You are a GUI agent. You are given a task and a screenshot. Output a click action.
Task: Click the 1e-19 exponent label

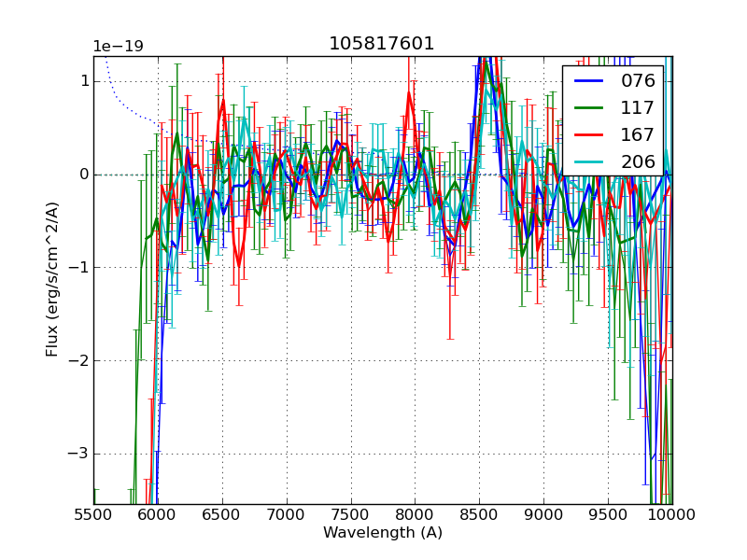click(118, 47)
